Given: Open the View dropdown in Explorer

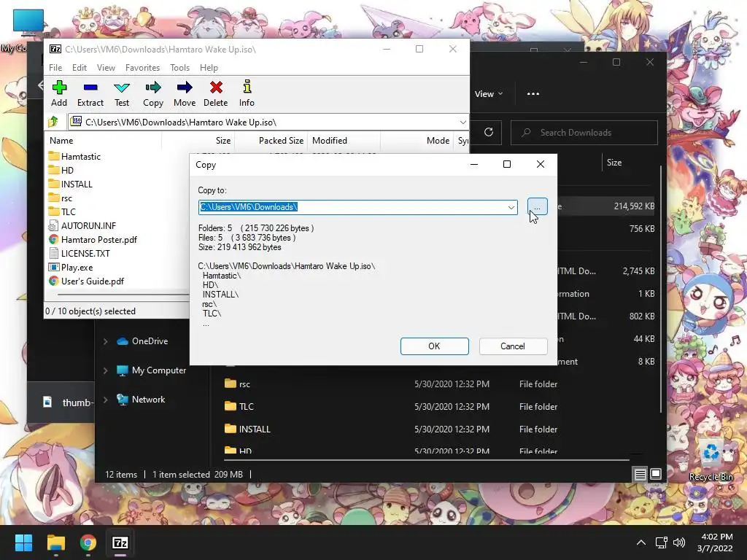Looking at the screenshot, I should (488, 94).
